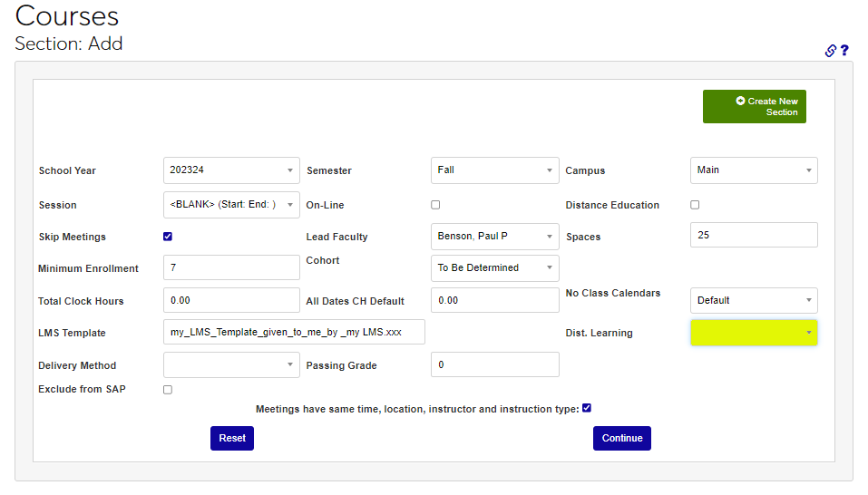
Task: Open the Cohort dropdown
Action: point(494,268)
